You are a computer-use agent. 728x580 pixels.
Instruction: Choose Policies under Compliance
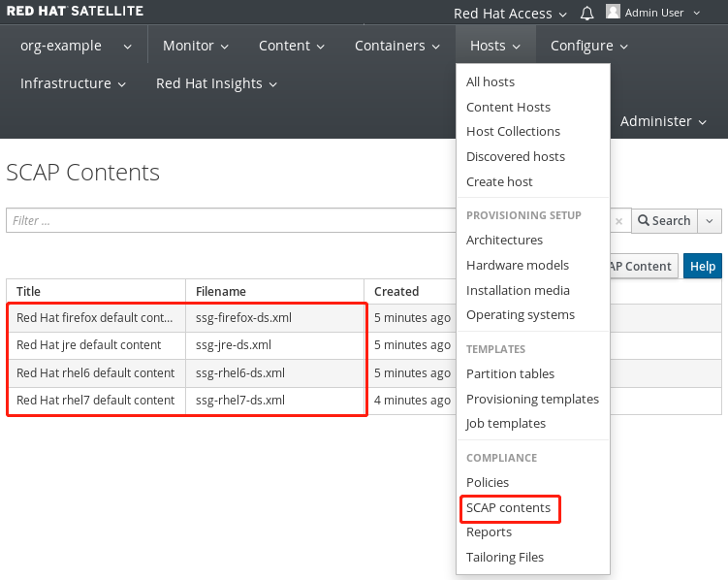coord(488,482)
